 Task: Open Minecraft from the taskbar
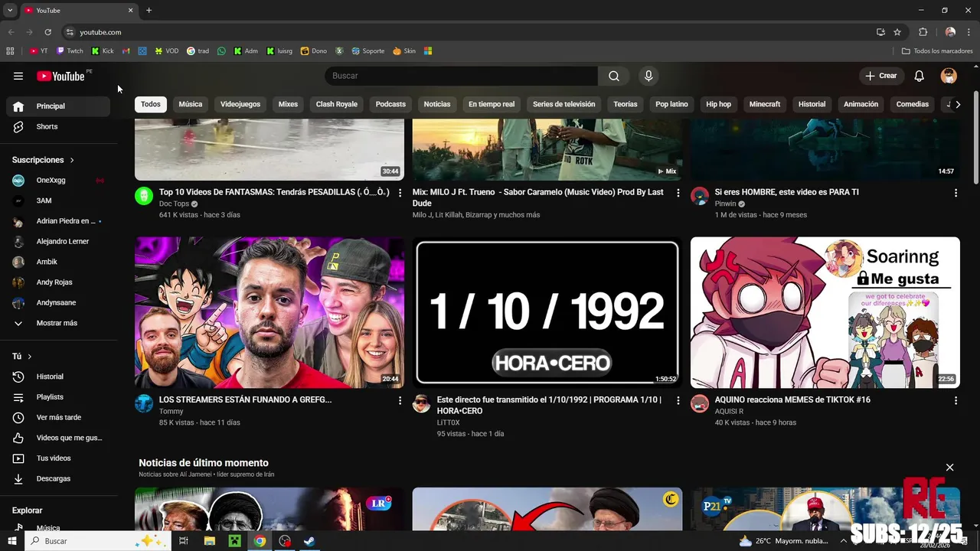click(x=235, y=541)
